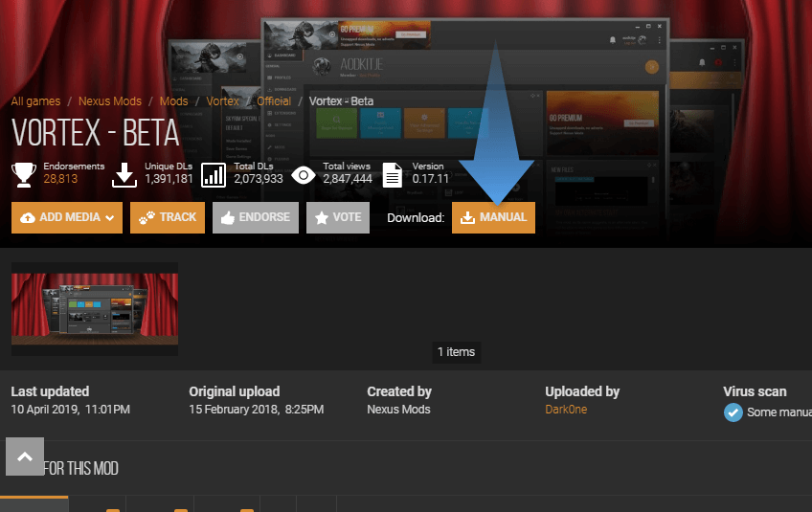Open uploader DarkOne's profile
812x512 pixels.
click(566, 410)
